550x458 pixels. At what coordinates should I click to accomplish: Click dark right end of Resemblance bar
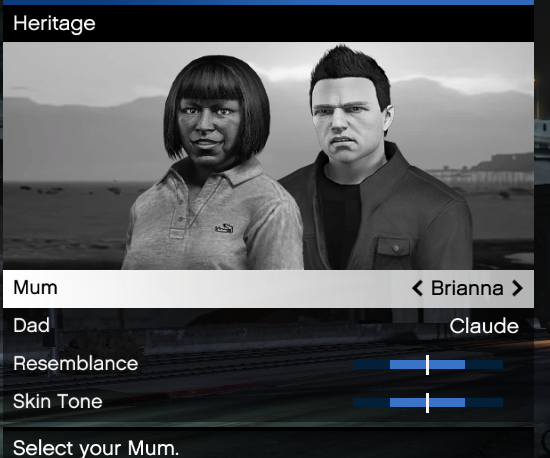pos(484,365)
